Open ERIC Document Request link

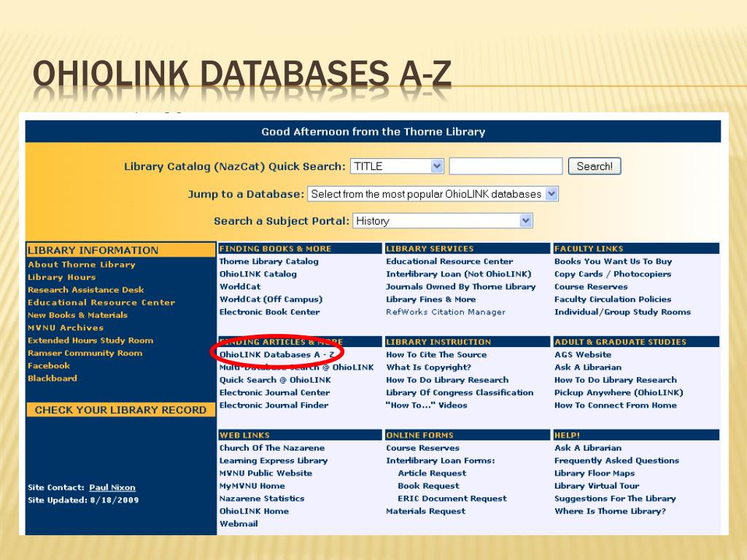452,498
